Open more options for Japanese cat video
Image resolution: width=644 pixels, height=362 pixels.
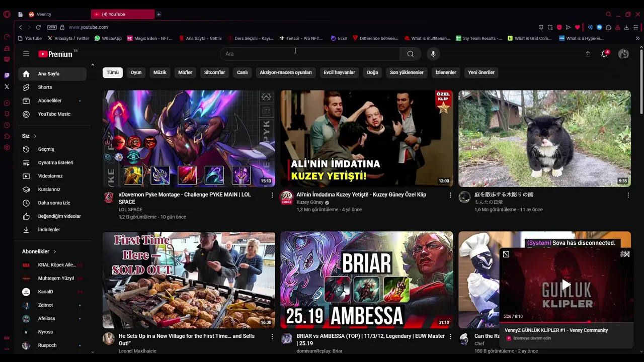(x=628, y=195)
